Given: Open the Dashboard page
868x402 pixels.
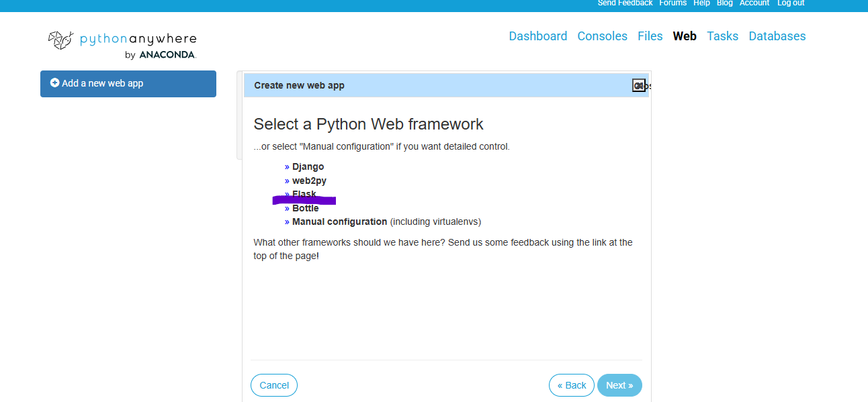Looking at the screenshot, I should tap(538, 36).
